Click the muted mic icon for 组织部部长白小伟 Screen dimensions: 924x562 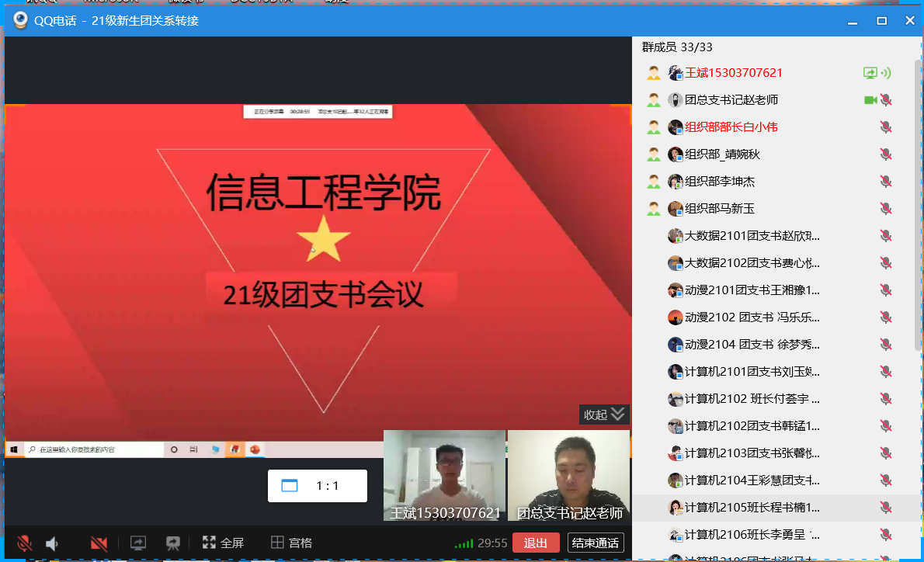point(885,127)
